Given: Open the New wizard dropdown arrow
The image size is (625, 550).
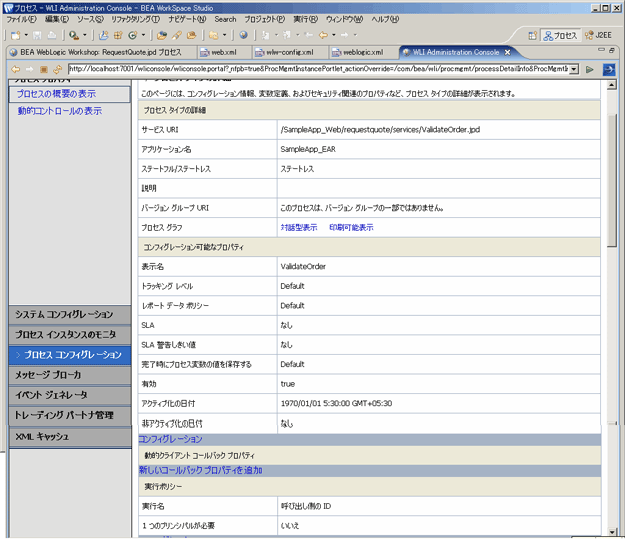Looking at the screenshot, I should pyautogui.click(x=26, y=35).
